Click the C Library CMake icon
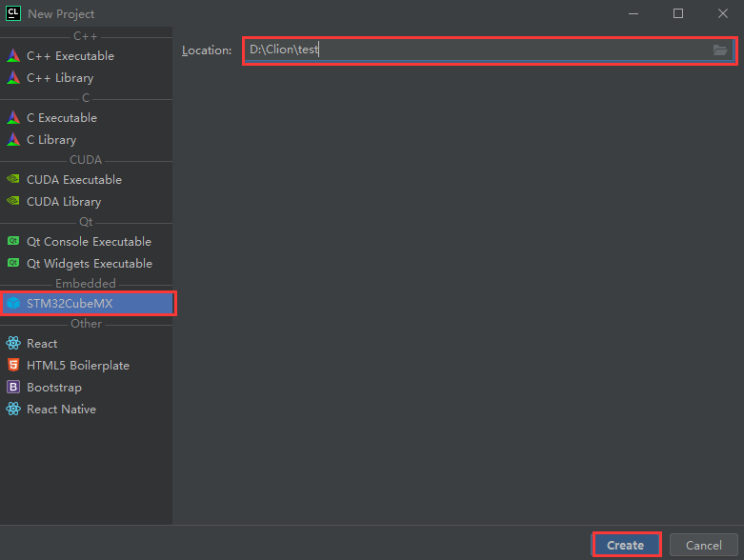Image resolution: width=744 pixels, height=560 pixels. (x=13, y=139)
